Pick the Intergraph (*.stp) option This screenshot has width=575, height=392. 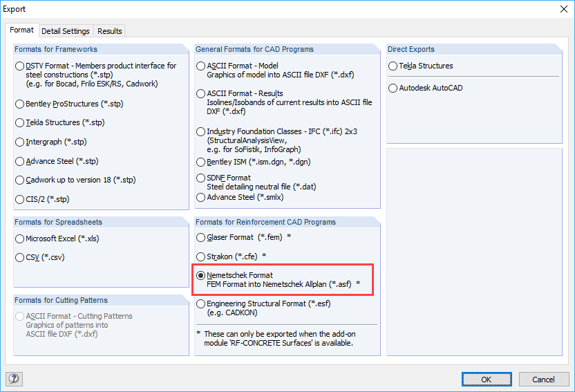coord(20,142)
